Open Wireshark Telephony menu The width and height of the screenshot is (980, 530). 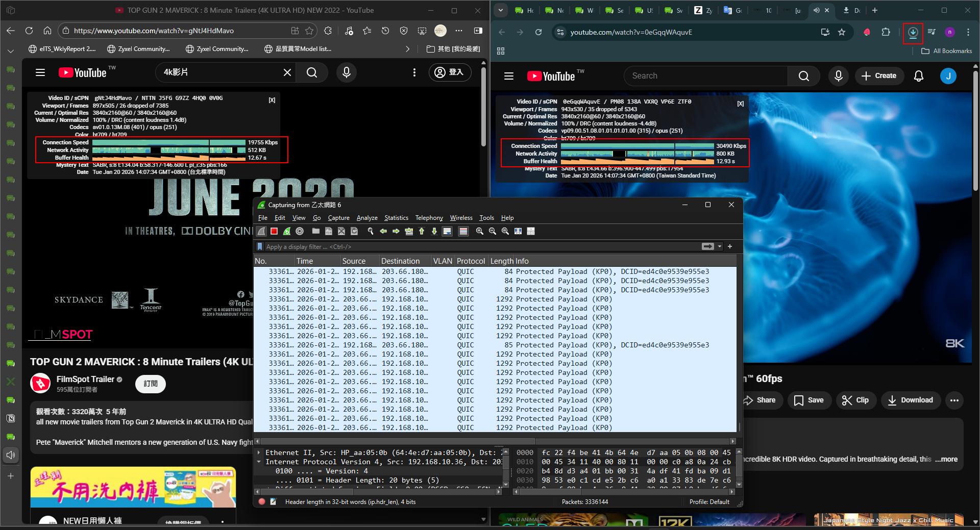tap(429, 218)
